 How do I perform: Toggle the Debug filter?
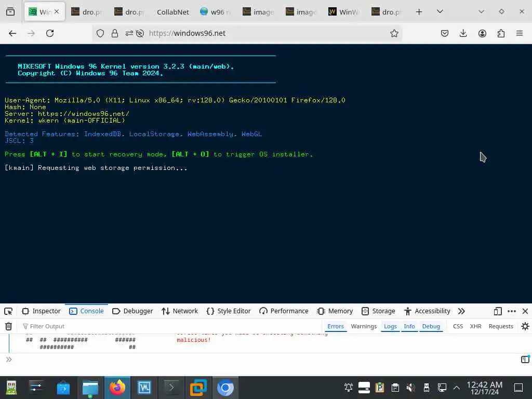point(431,326)
